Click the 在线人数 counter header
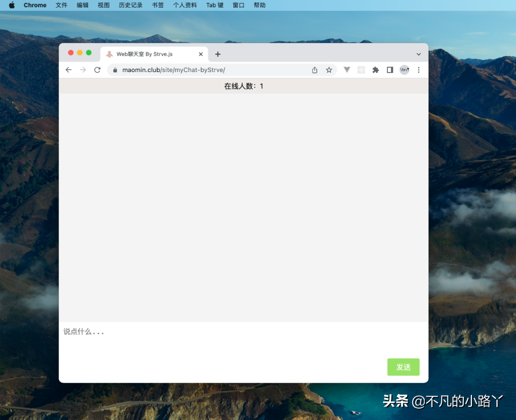 coord(244,86)
